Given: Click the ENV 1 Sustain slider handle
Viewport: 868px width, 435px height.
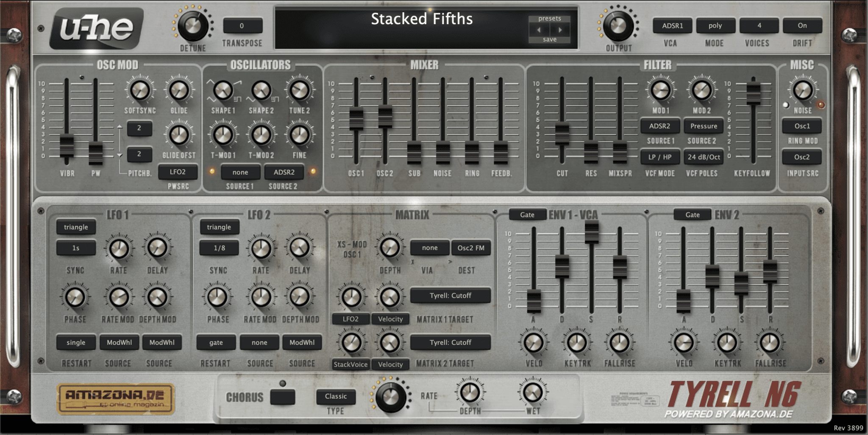Looking at the screenshot, I should [591, 232].
